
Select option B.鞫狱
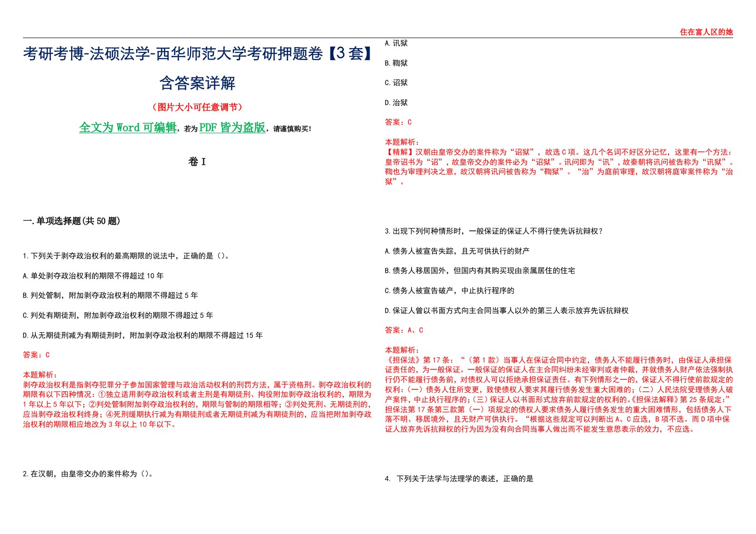tap(396, 63)
